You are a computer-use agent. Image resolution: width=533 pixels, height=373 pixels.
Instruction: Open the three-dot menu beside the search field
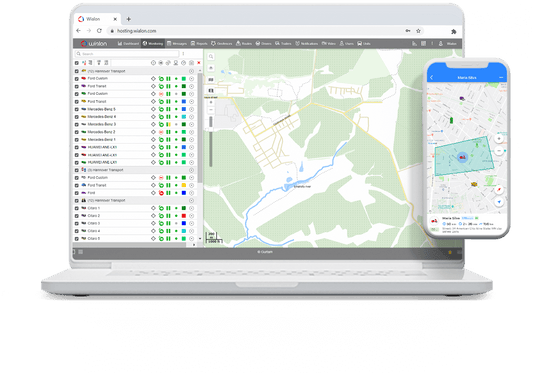tap(183, 54)
